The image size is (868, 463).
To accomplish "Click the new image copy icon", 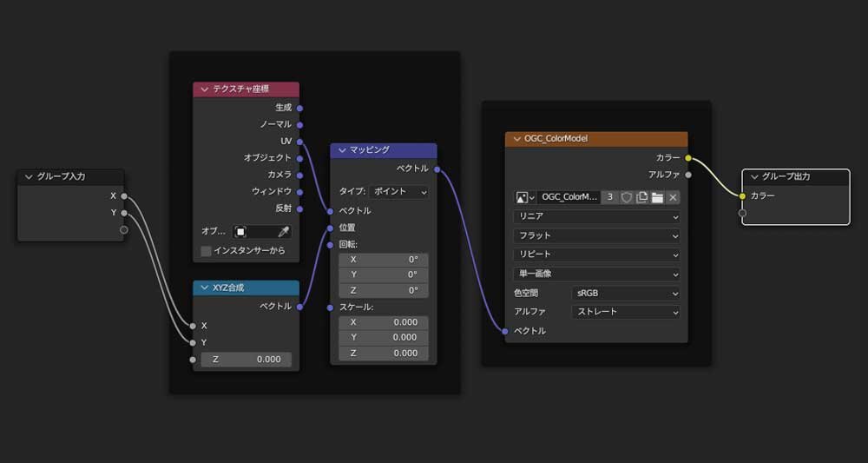I will [641, 197].
